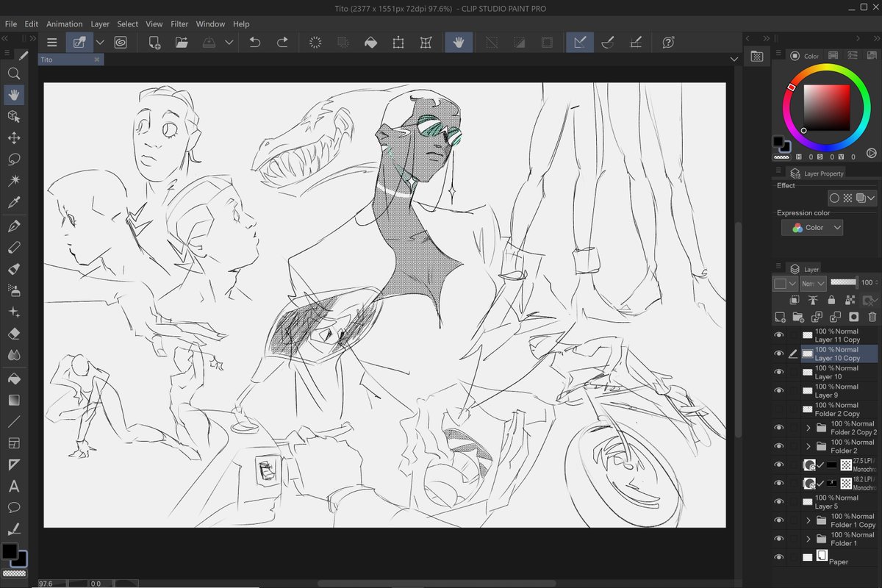The width and height of the screenshot is (882, 588).
Task: Click the New canvas icon
Action: tap(154, 43)
